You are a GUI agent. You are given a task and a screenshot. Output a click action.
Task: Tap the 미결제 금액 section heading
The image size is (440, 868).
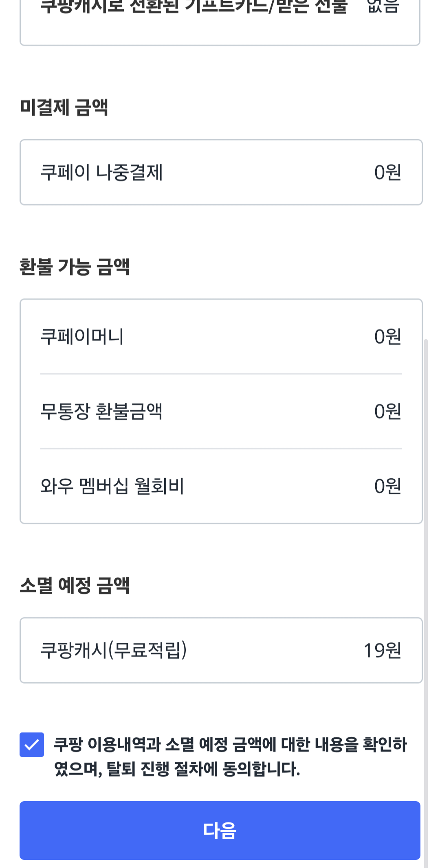[64, 107]
